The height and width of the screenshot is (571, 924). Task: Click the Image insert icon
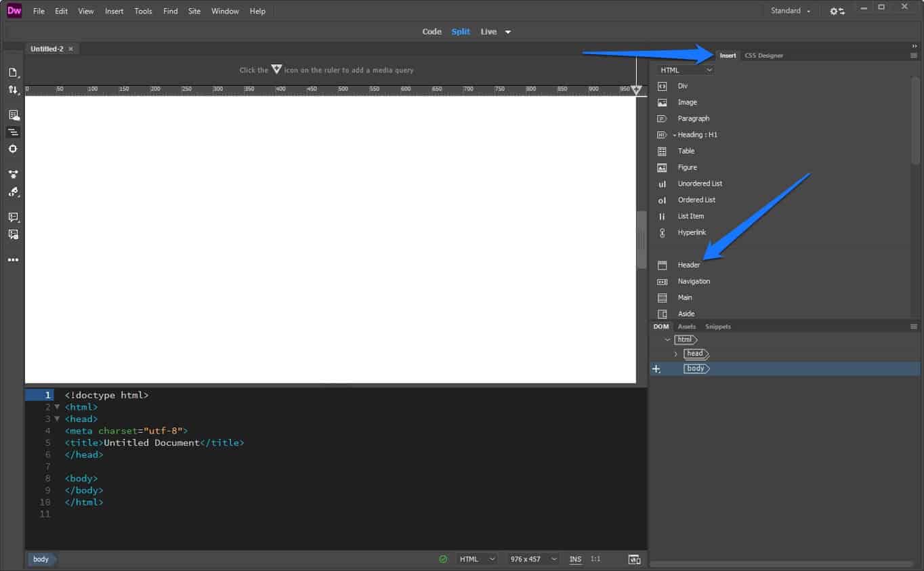pos(662,102)
